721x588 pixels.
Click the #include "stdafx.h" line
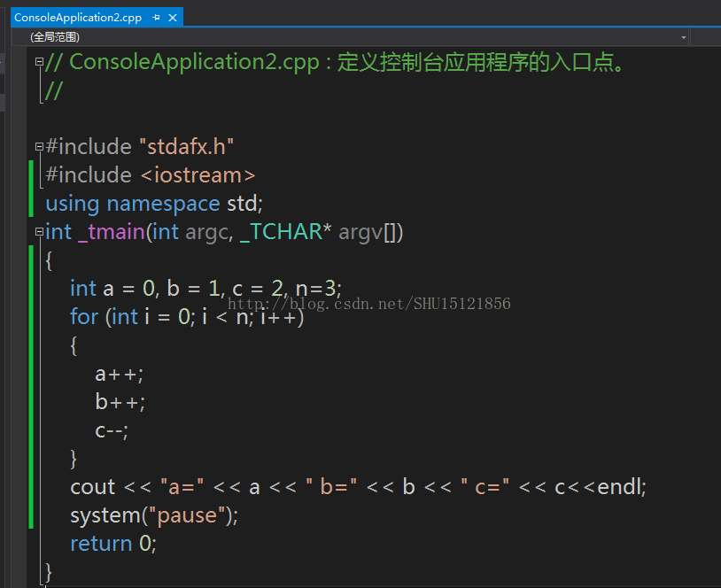tap(140, 147)
